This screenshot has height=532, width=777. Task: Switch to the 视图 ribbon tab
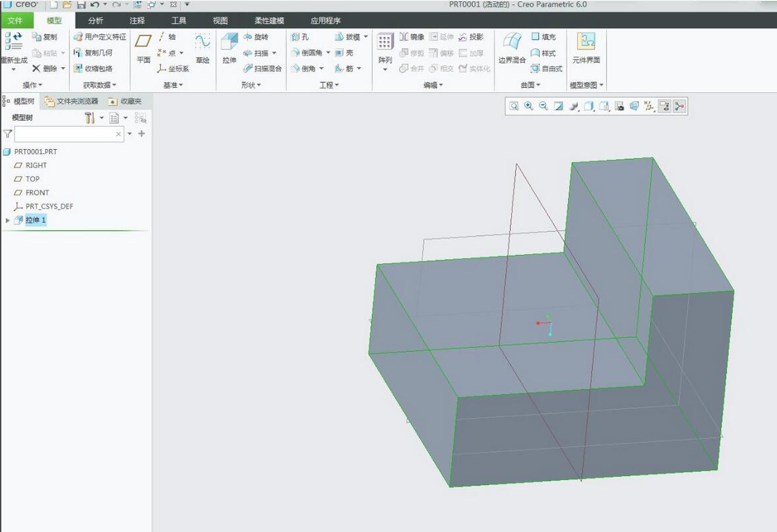coord(220,20)
